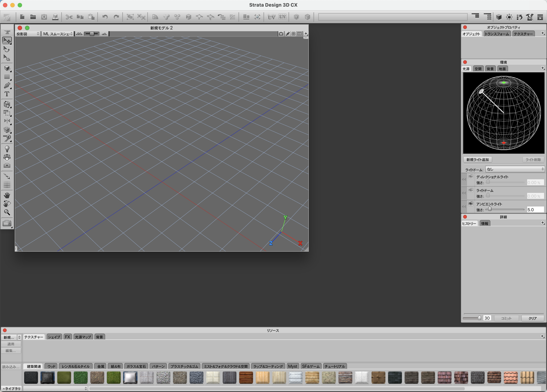547x392 pixels.
Task: Open the 投影図 view dropdown
Action: [28, 34]
